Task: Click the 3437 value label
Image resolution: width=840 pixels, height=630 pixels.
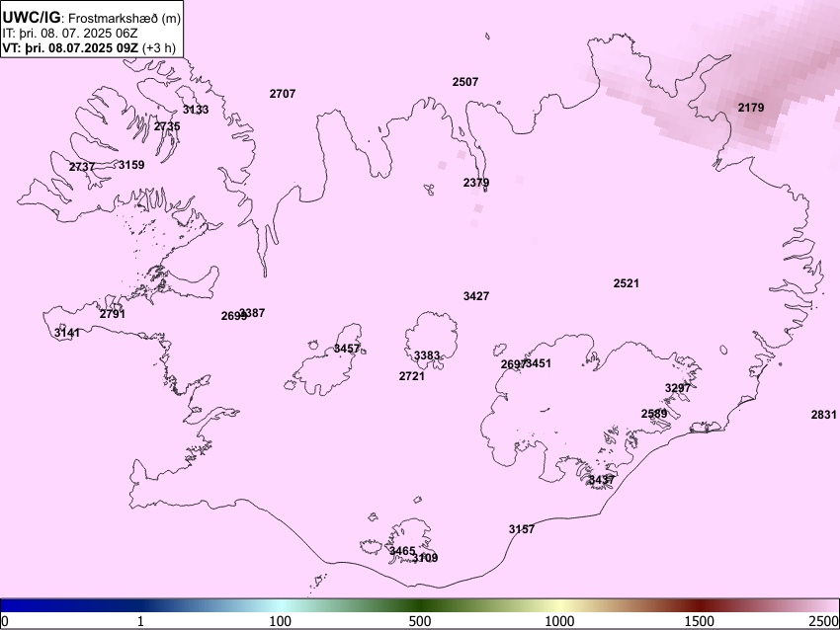Action: [x=601, y=480]
